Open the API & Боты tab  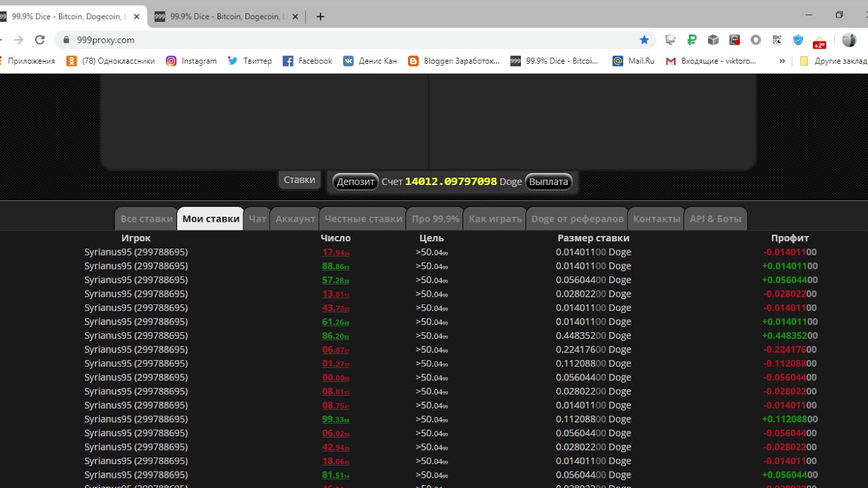click(715, 219)
